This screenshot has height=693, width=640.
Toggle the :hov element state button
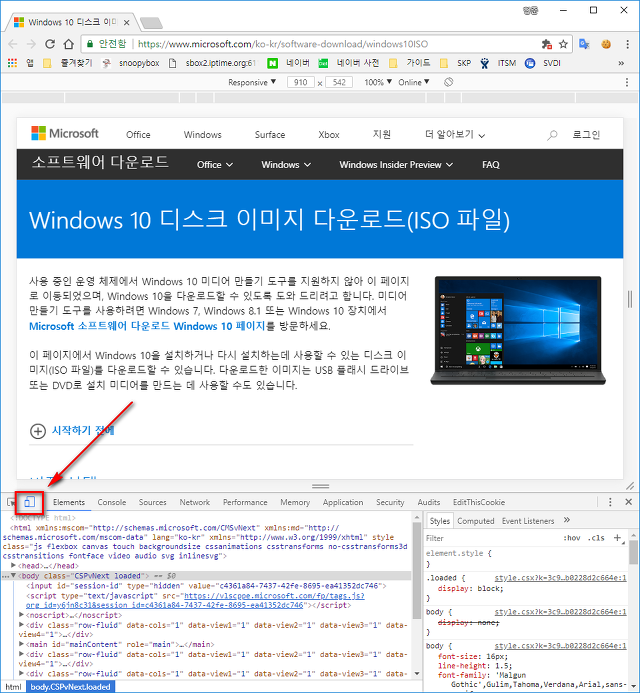tap(572, 538)
